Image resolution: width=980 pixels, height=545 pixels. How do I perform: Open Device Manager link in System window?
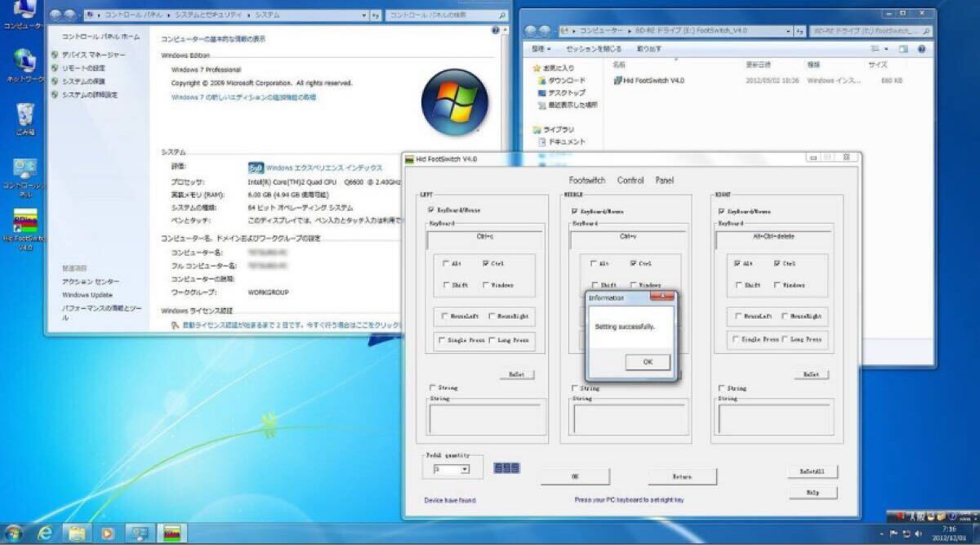pyautogui.click(x=95, y=55)
